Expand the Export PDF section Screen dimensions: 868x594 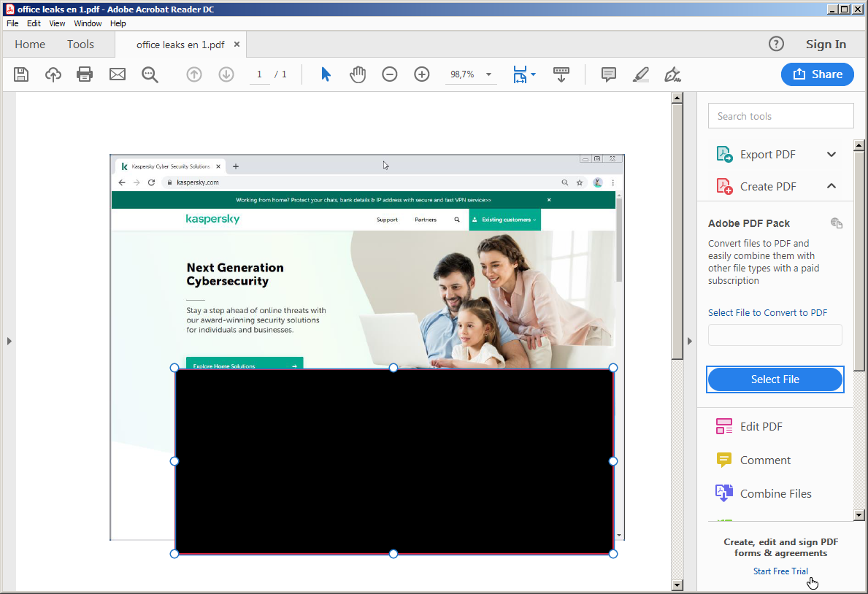tap(831, 154)
